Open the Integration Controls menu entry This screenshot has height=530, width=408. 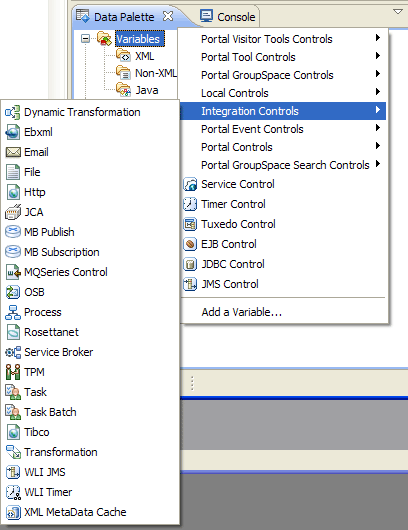[283, 111]
